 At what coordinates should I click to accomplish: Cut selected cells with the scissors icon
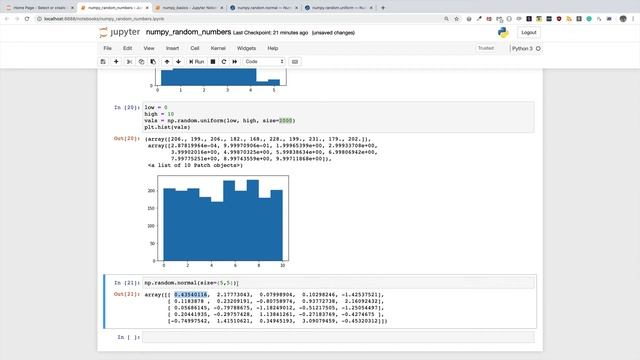click(129, 62)
